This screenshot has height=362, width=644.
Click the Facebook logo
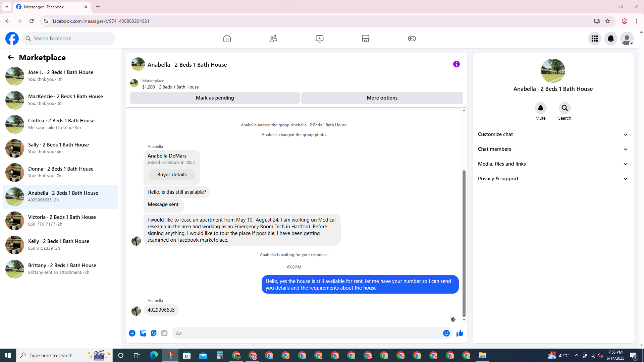point(12,39)
